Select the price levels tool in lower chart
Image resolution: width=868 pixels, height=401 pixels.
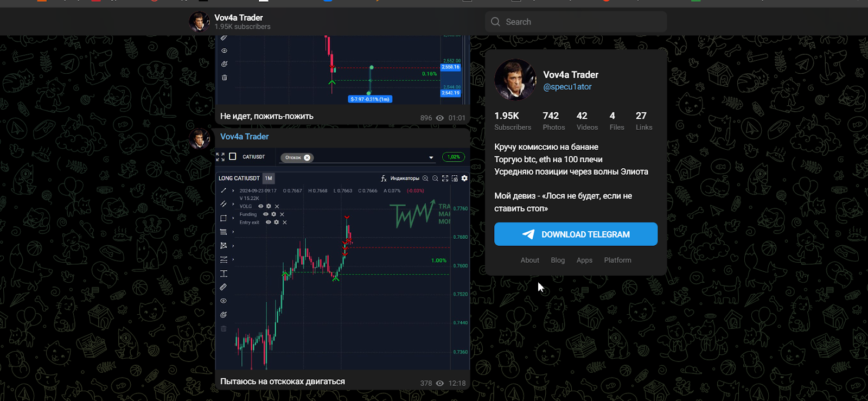tap(224, 259)
